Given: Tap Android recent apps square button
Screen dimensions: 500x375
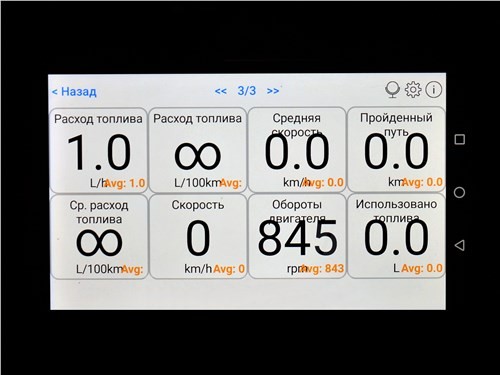Looking at the screenshot, I should (460, 139).
